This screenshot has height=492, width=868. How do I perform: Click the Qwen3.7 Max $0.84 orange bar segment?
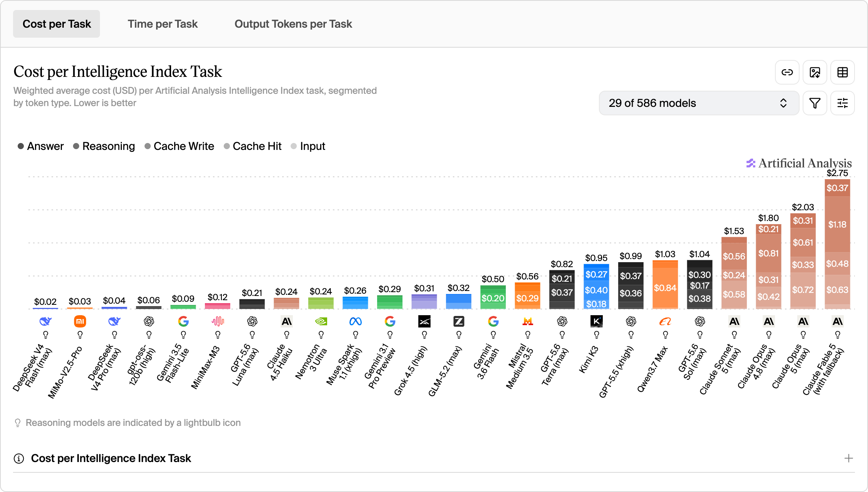(665, 288)
